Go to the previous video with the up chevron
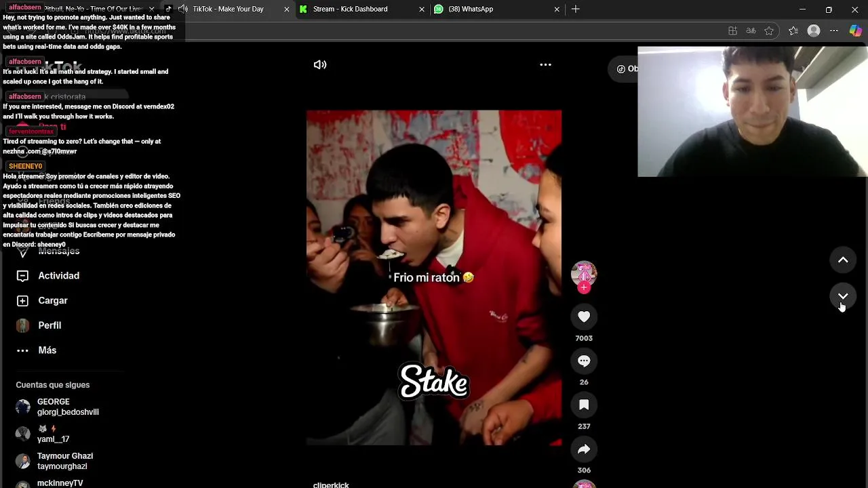The height and width of the screenshot is (488, 868). pos(843,260)
